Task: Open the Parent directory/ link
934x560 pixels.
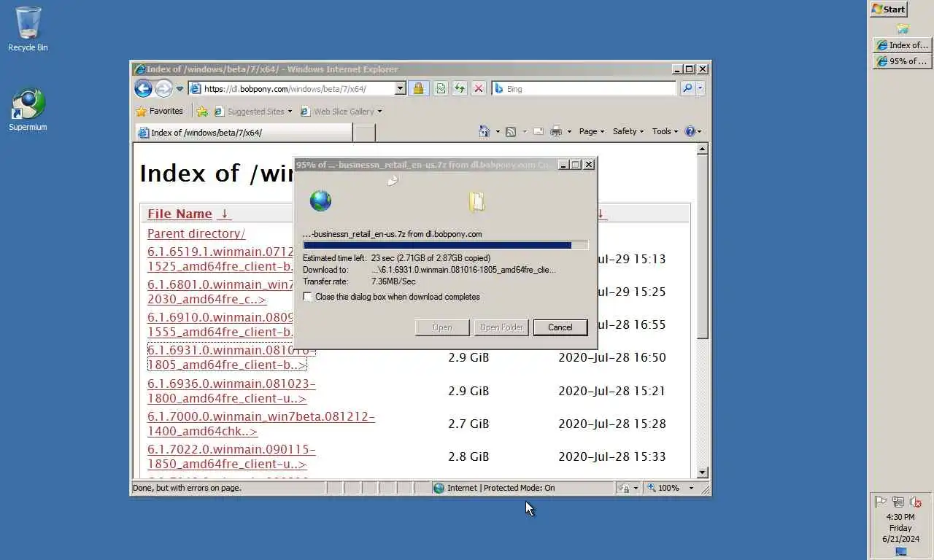Action: point(196,233)
